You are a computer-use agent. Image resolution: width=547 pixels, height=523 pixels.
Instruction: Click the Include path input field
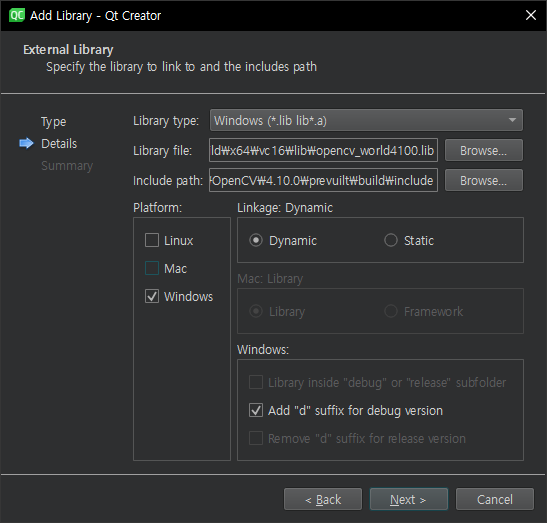pos(323,180)
